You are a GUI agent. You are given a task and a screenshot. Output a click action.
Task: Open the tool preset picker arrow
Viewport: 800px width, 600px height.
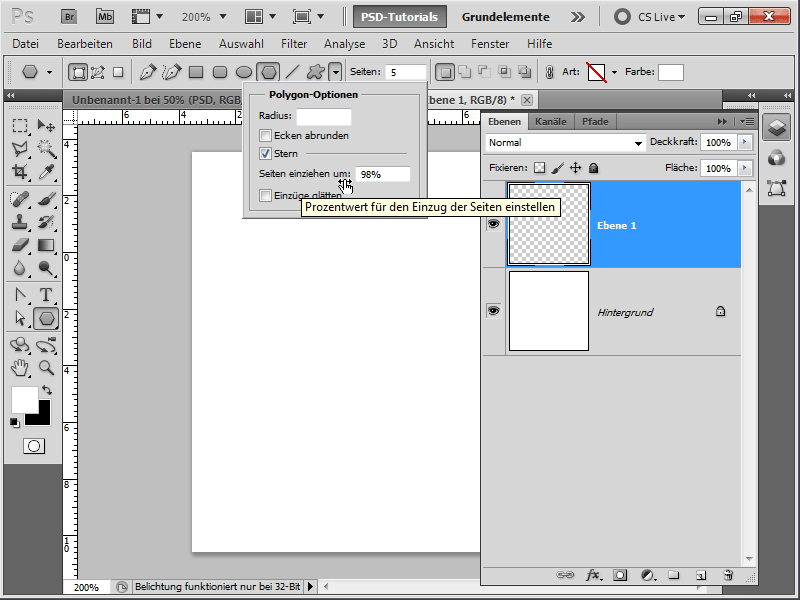pyautogui.click(x=49, y=72)
